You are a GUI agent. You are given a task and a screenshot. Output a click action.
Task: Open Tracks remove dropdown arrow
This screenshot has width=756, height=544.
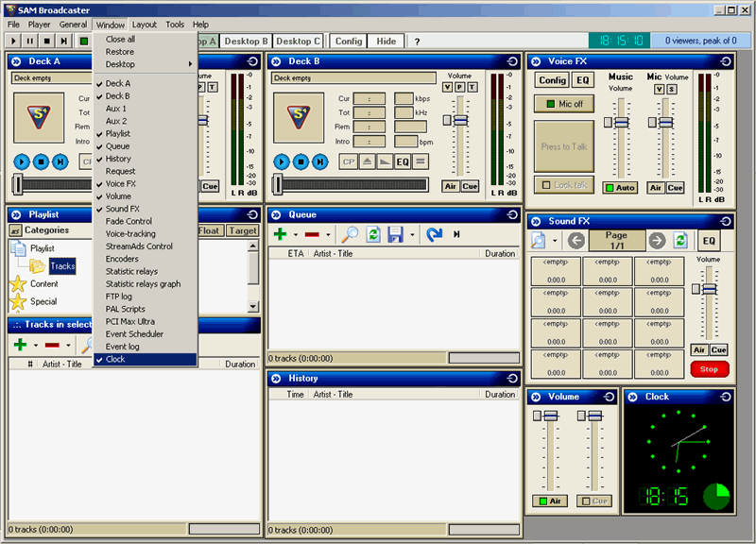pos(68,346)
